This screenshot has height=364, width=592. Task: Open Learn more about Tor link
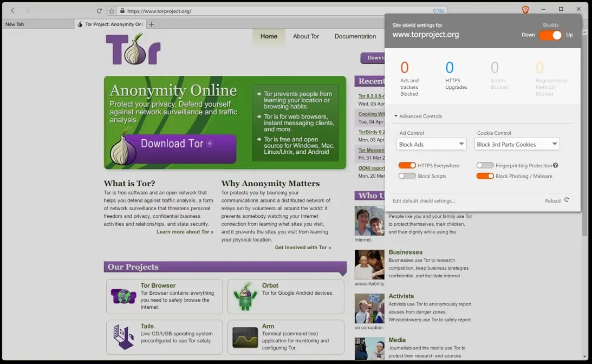pyautogui.click(x=185, y=232)
